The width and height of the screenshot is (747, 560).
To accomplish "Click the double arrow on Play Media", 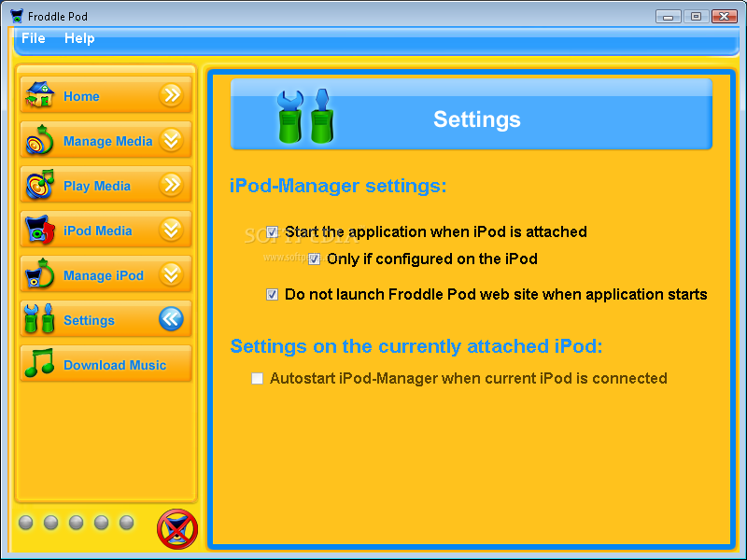I will pyautogui.click(x=171, y=184).
